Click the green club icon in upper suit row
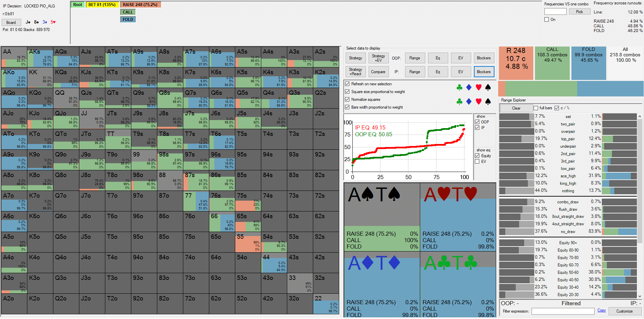Screen dimensions: 644x319 (459, 88)
